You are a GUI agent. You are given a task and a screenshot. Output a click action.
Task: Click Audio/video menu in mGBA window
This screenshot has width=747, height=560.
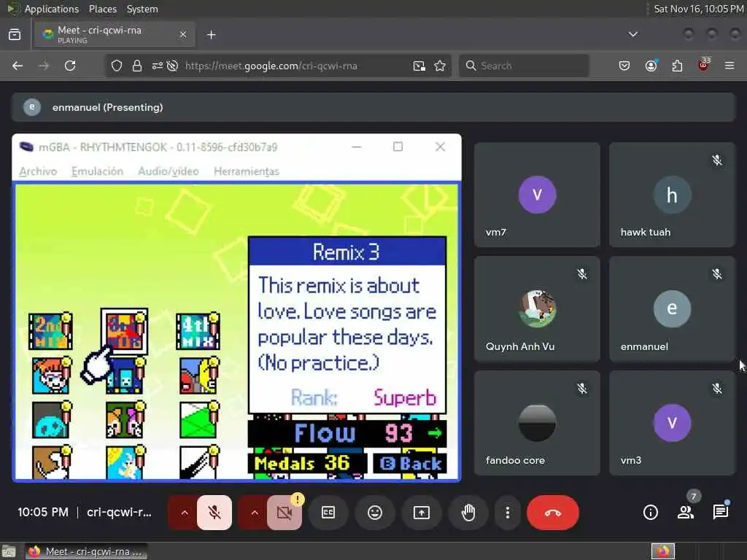(x=169, y=171)
